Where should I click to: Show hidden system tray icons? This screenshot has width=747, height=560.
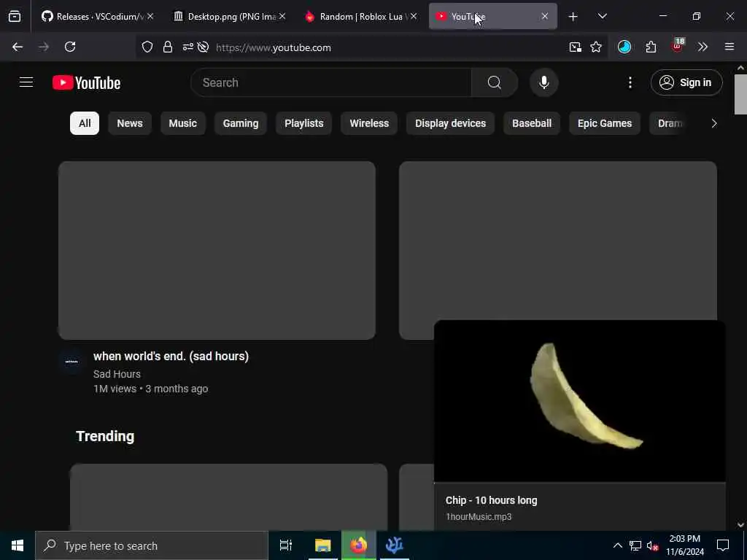click(617, 545)
